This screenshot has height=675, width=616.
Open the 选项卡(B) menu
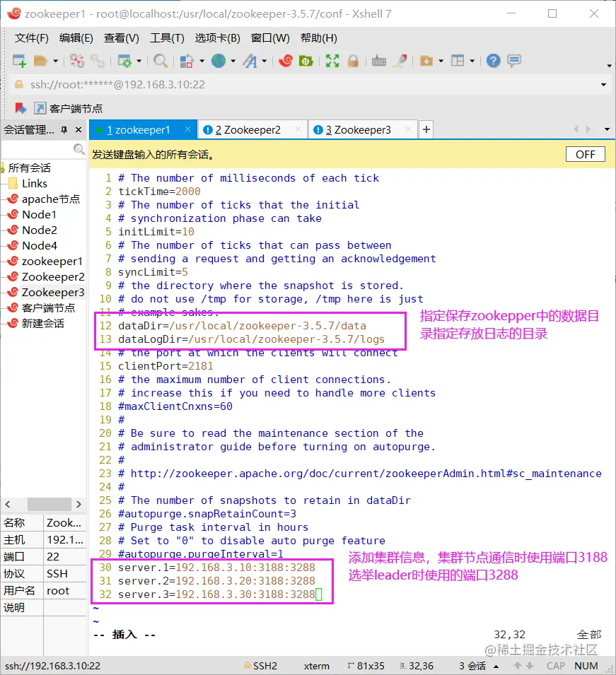pos(218,38)
